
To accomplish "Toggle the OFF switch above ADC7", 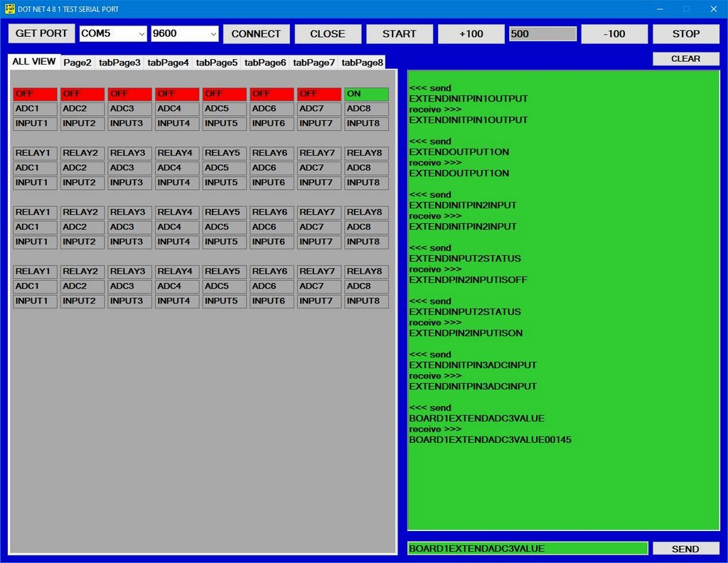I will point(319,95).
